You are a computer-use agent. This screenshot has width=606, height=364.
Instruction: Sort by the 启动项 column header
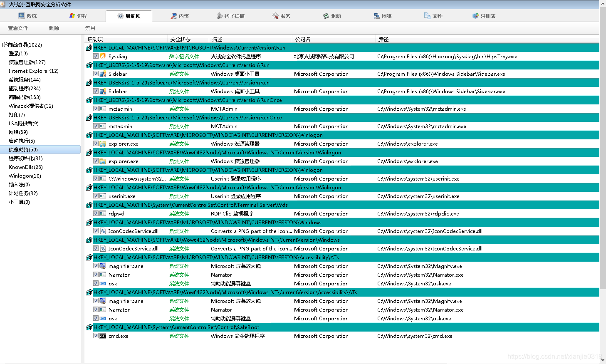click(126, 39)
